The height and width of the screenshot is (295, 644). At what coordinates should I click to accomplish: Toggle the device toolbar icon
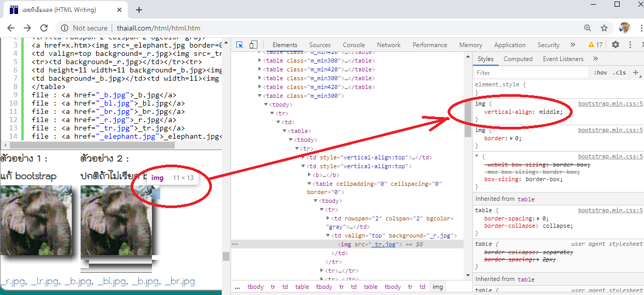point(253,45)
